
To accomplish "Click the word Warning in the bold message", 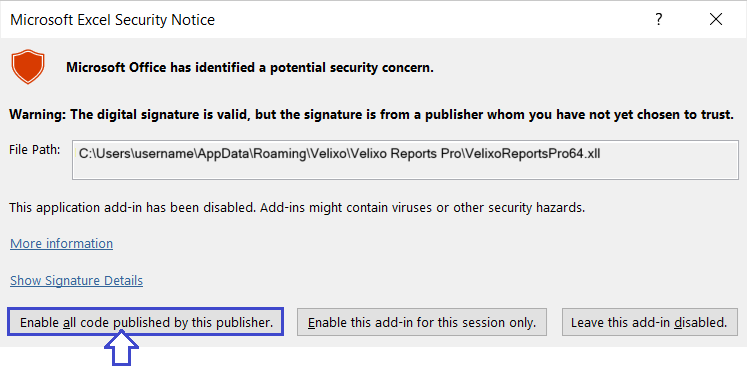I will point(38,114).
